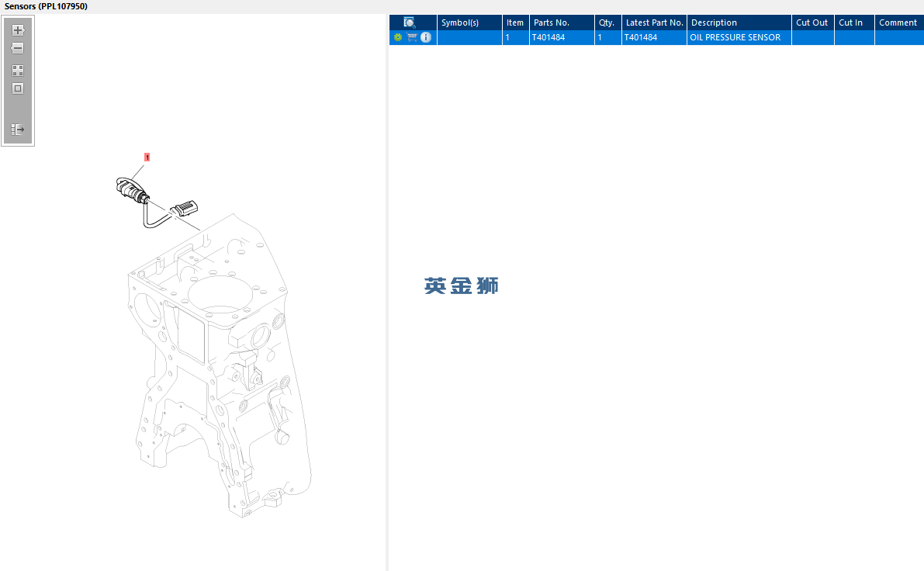This screenshot has width=924, height=571.
Task: Show info for OIL PRESSURE SENSOR row
Action: (x=425, y=37)
